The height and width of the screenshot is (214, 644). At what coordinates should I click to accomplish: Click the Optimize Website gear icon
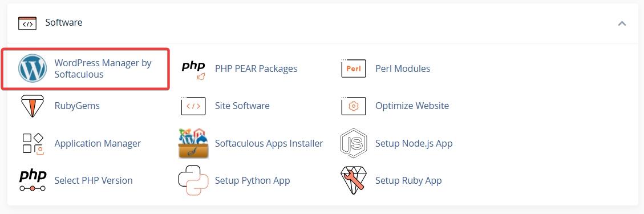click(x=353, y=106)
